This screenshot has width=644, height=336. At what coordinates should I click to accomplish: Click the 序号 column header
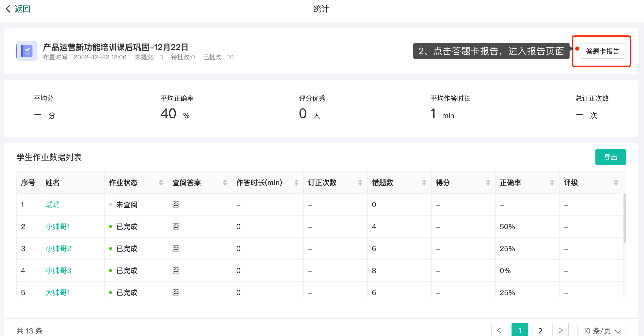pos(28,183)
